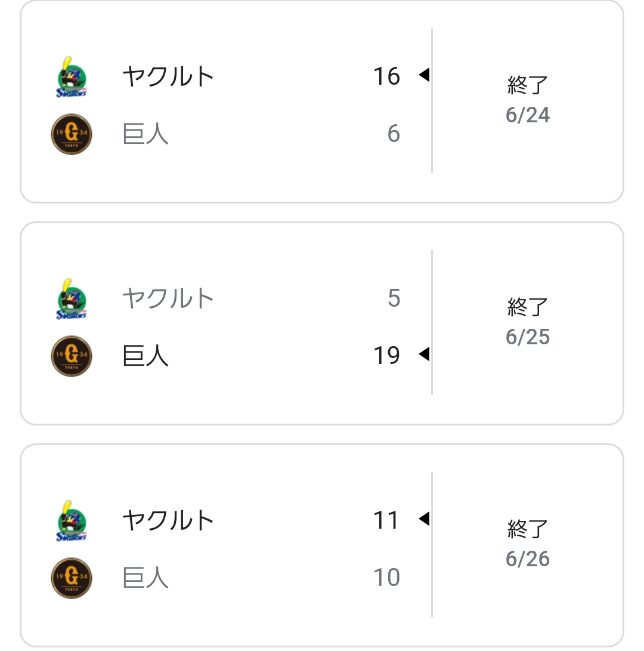This screenshot has height=651, width=644.
Task: Click the winner arrow beside score 19
Action: 424,354
